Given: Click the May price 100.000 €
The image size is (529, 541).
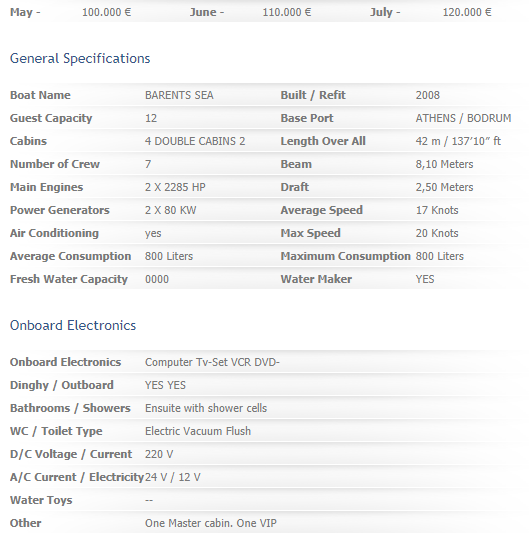Looking at the screenshot, I should click(107, 12).
